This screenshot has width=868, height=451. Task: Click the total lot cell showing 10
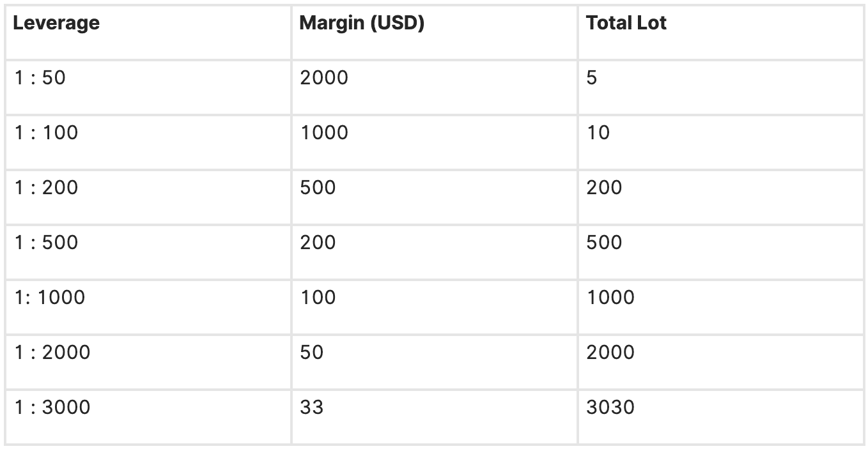721,142
